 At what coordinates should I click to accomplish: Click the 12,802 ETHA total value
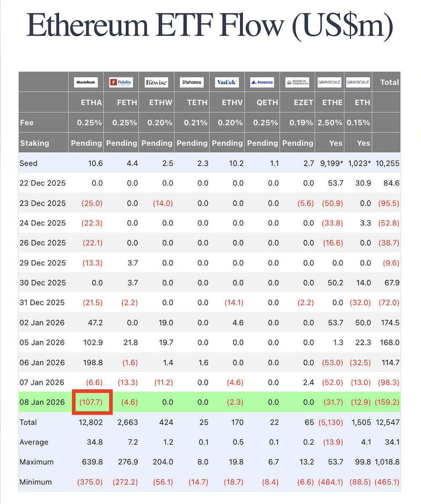pos(91,422)
